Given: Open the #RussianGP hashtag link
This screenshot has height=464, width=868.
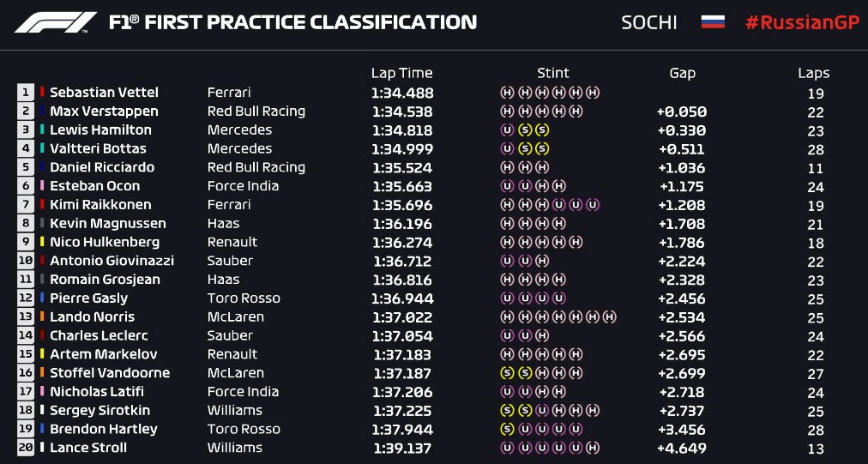Looking at the screenshot, I should pos(802,22).
